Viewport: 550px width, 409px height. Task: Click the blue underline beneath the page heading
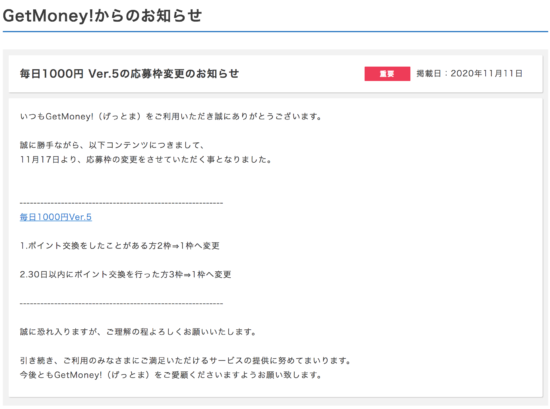[x=275, y=32]
